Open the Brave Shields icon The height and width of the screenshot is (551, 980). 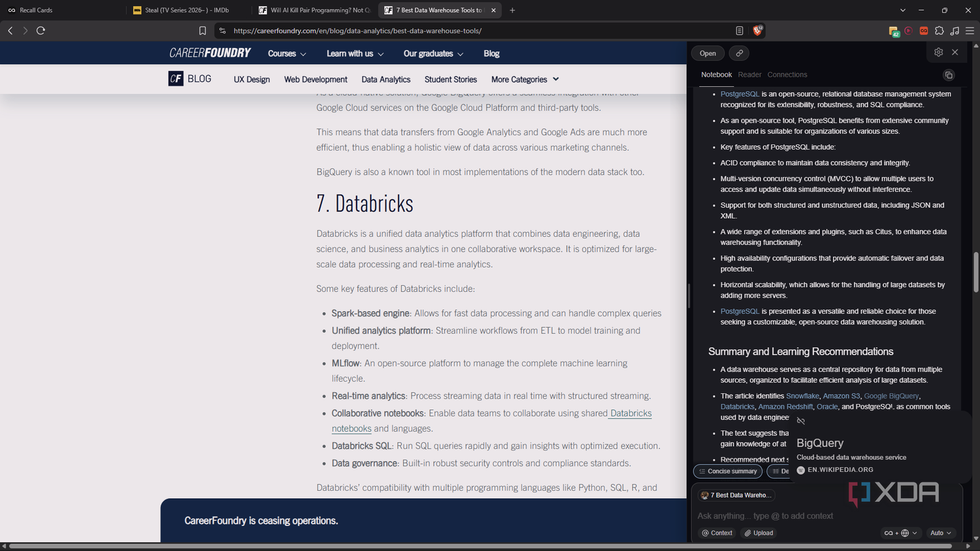click(x=758, y=30)
